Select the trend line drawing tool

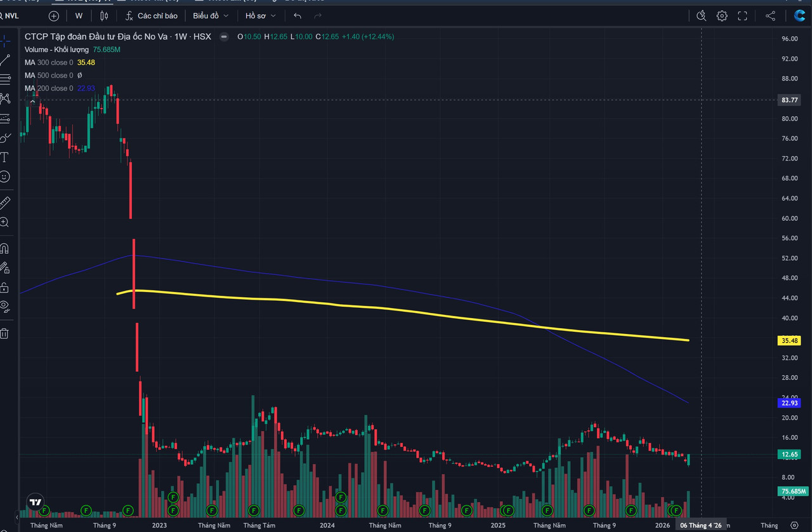[x=5, y=60]
